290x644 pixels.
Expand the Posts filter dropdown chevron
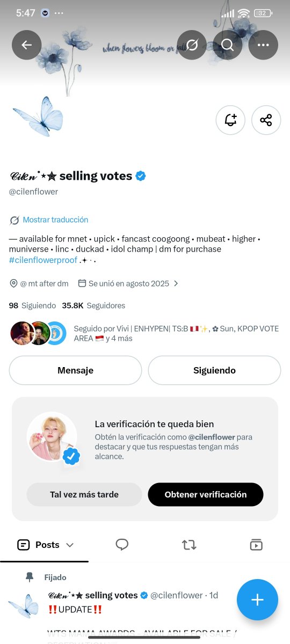coord(70,545)
